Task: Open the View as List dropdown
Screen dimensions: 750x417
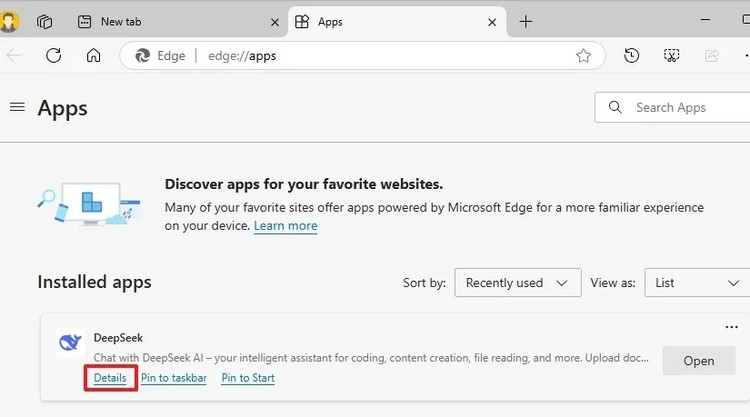Action: (x=697, y=283)
